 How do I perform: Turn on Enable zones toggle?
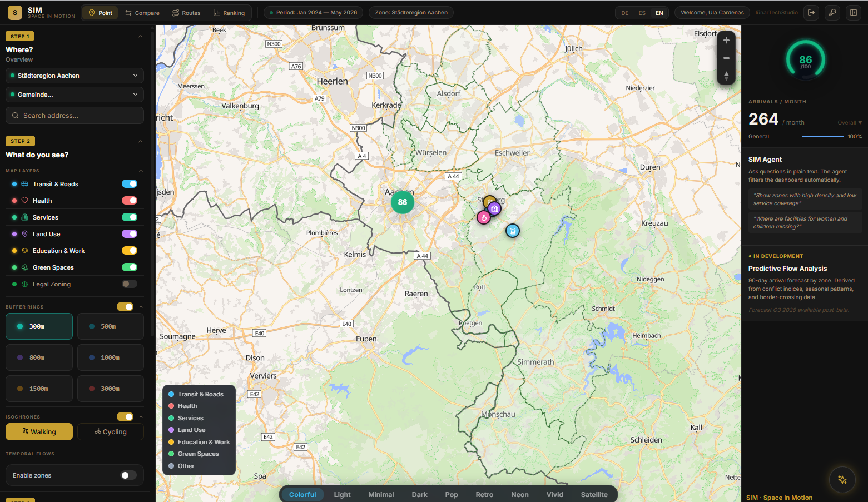tap(128, 475)
